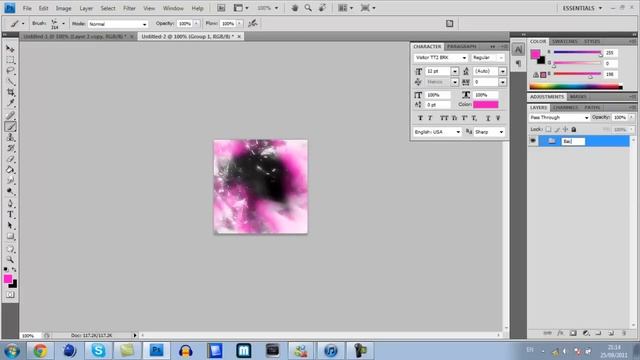This screenshot has width=640, height=360.
Task: Open paragraph panel icon in side dock
Action: [518, 63]
